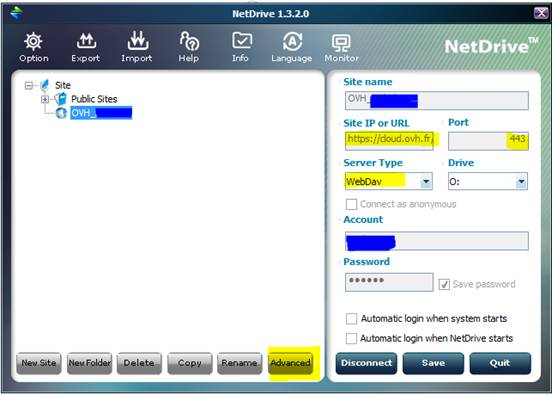552x395 pixels.
Task: Open the Server Type WebDav dropdown
Action: click(x=426, y=182)
